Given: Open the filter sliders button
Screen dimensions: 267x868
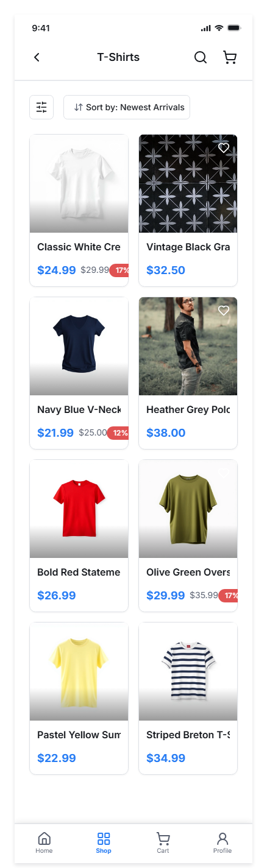Looking at the screenshot, I should (41, 107).
